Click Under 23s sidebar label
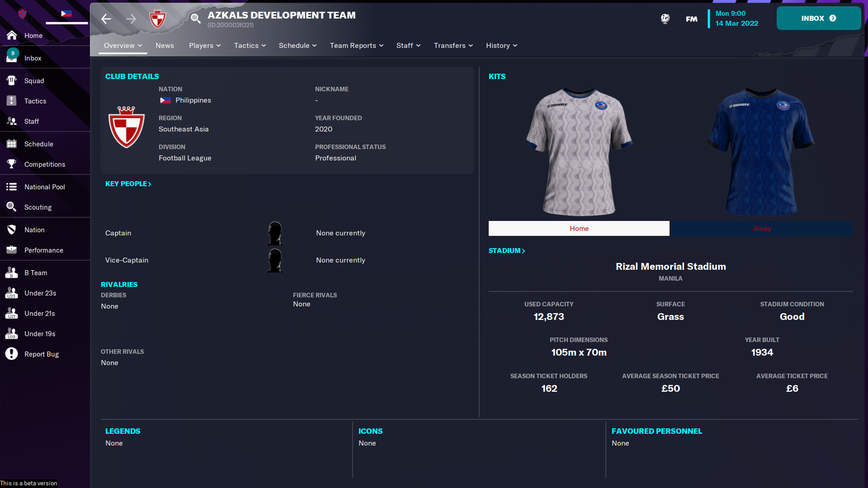 (x=40, y=293)
